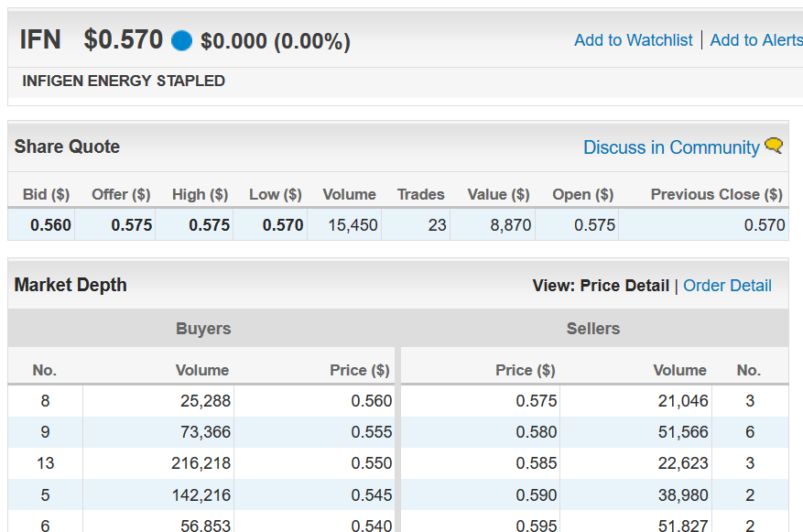The height and width of the screenshot is (532, 803).
Task: Select the buyer row with volume 216,218
Action: [x=201, y=463]
